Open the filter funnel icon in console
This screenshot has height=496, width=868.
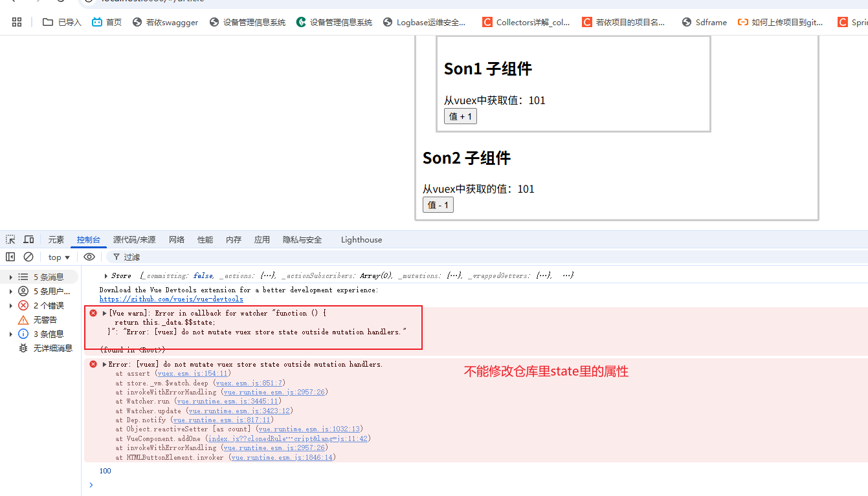pyautogui.click(x=117, y=257)
